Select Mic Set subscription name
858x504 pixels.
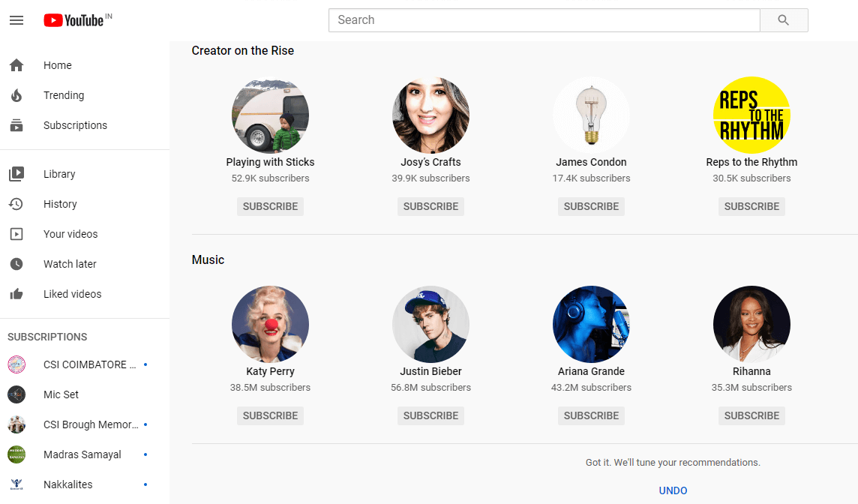coord(61,394)
